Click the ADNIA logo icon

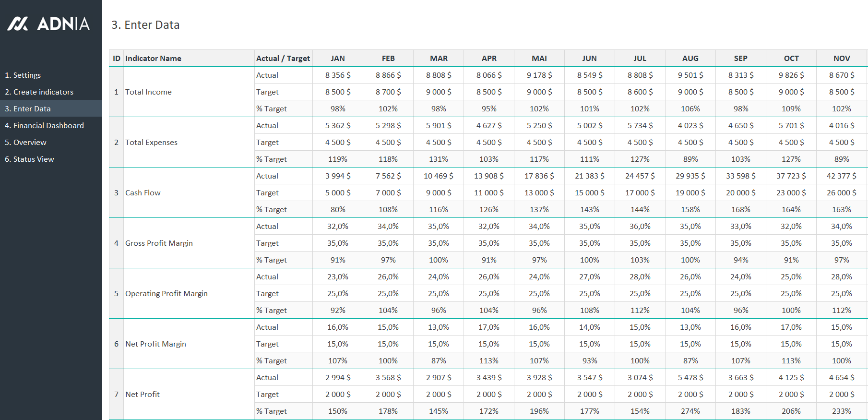pyautogui.click(x=18, y=24)
